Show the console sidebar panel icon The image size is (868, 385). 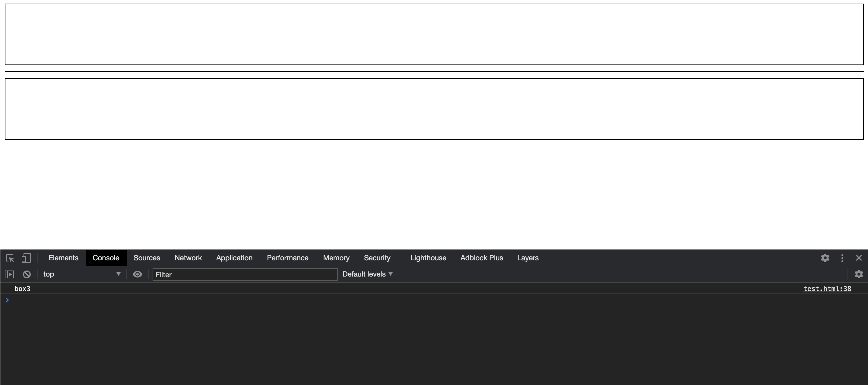[x=9, y=274]
